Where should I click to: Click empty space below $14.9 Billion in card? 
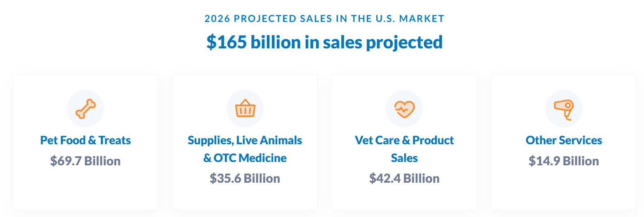coord(564,190)
